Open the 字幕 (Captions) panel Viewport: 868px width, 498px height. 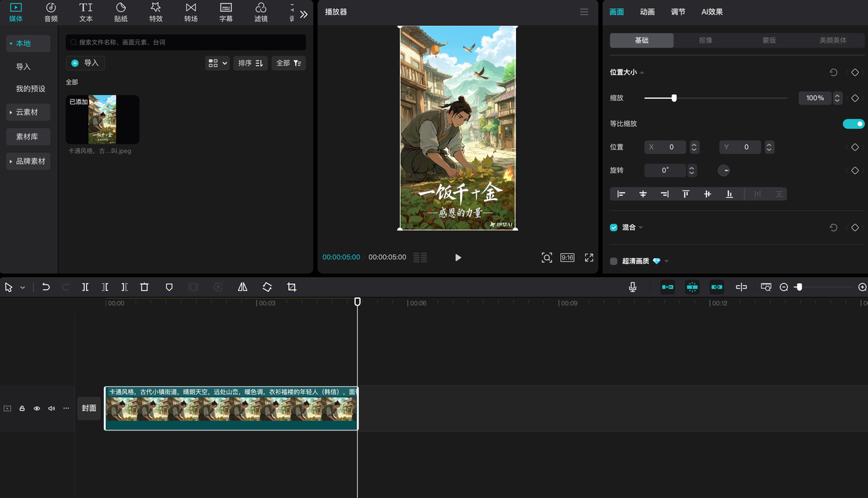click(x=226, y=12)
